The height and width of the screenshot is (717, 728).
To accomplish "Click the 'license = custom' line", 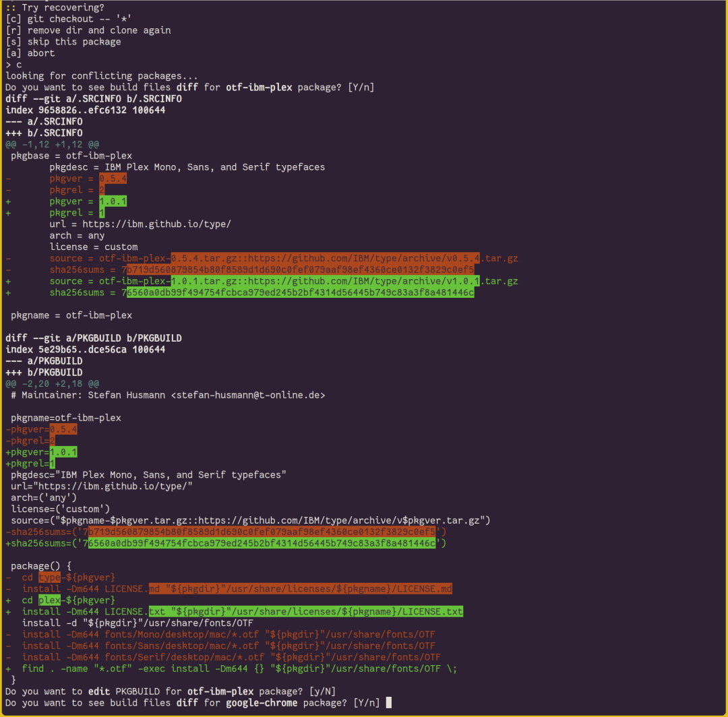I will (x=94, y=247).
